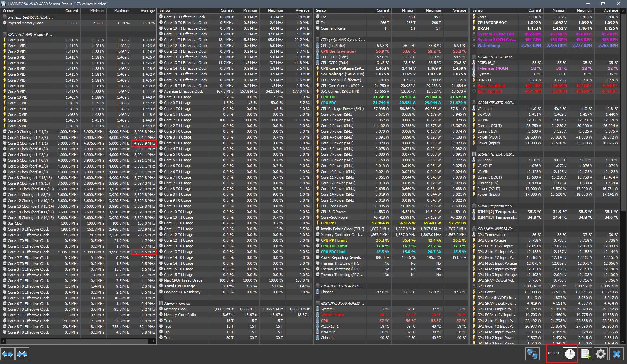Click the lightning icon beside Vcore
Image resolution: width=627 pixels, height=364 pixels.
click(474, 17)
